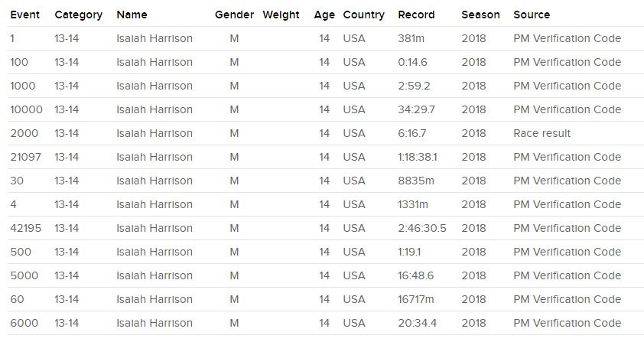
Task: Select the Source column header
Action: pos(532,15)
